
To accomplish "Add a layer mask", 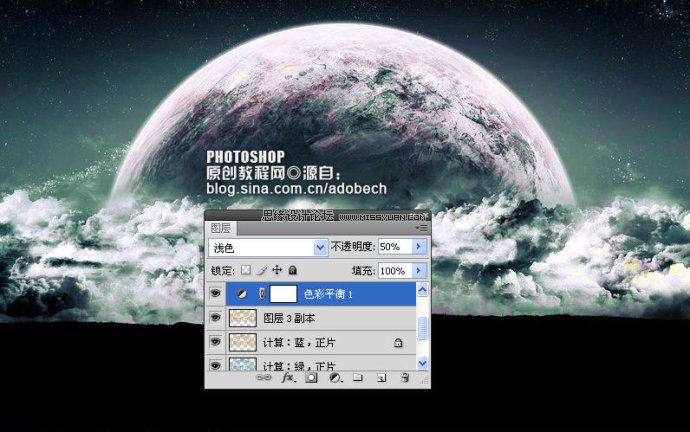I will pyautogui.click(x=311, y=377).
